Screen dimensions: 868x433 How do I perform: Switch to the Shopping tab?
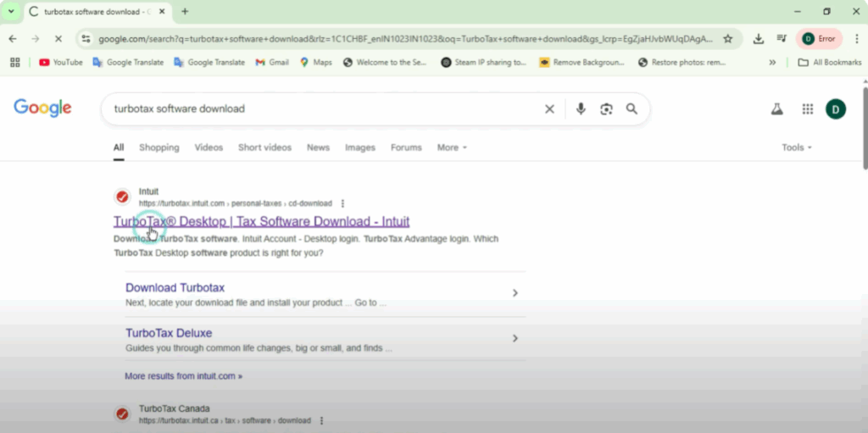tap(159, 147)
